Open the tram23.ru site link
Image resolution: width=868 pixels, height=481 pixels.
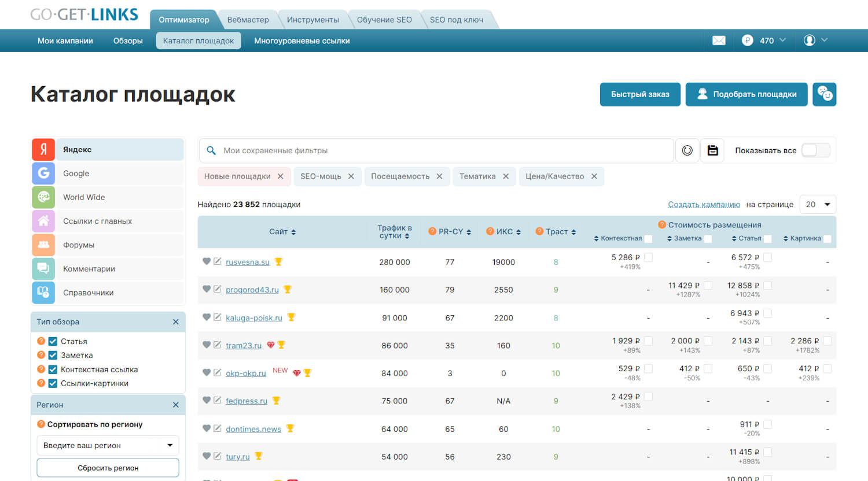pos(243,346)
